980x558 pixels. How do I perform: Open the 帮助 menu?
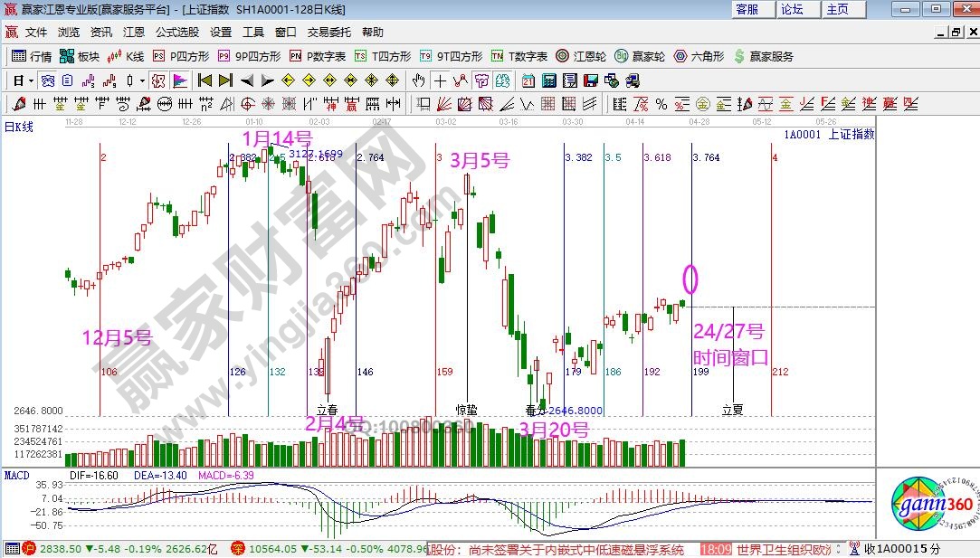pyautogui.click(x=373, y=32)
